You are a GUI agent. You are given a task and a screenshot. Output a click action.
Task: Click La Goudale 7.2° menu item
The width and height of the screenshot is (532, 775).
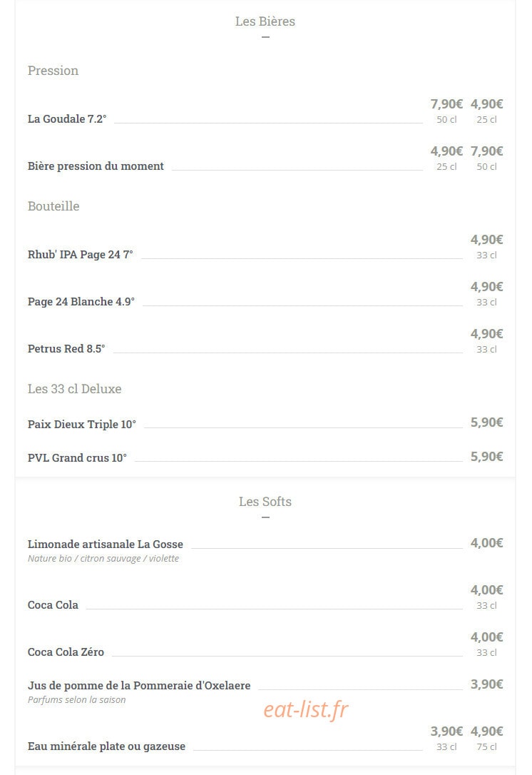tap(67, 119)
